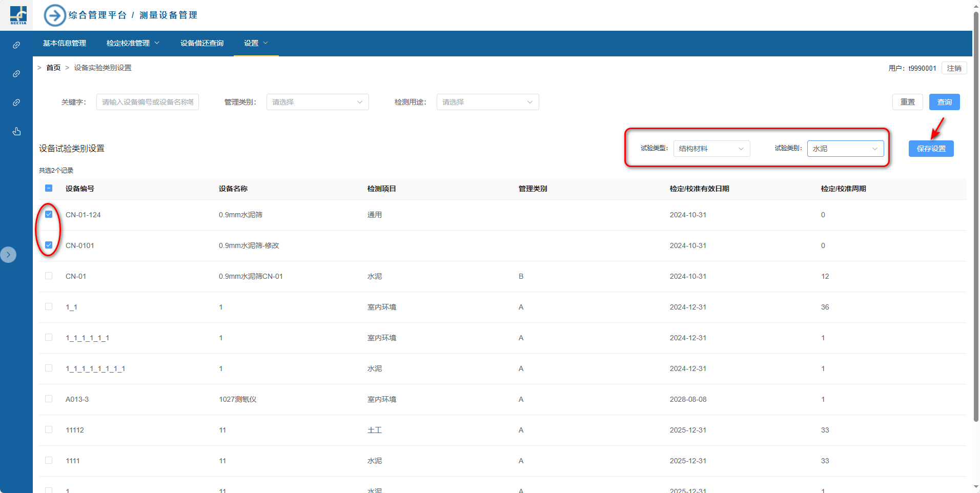
Task: Click the circled arrow icon in header
Action: point(55,15)
